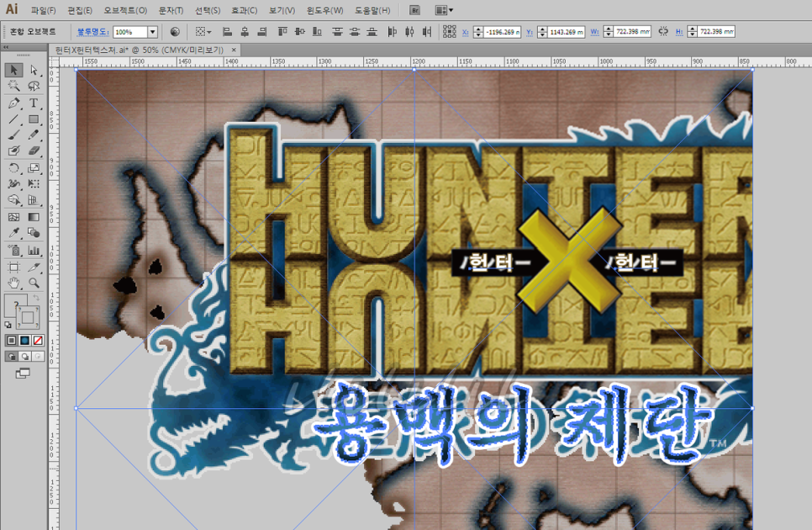Open the Align To selection dropdown
Viewport: 812px width, 530px height.
[203, 32]
